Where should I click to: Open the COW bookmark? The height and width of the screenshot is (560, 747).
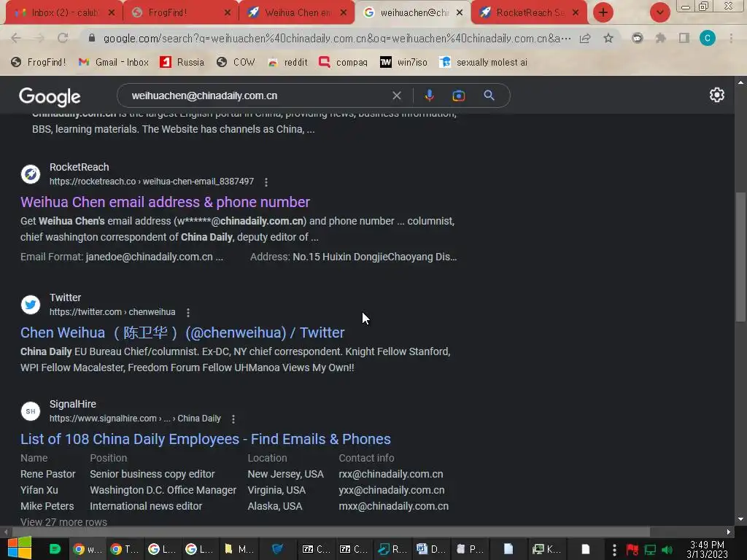point(236,63)
